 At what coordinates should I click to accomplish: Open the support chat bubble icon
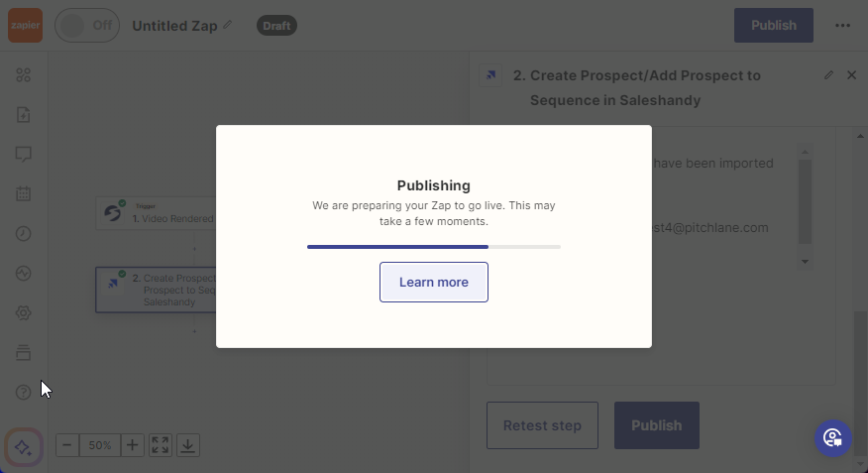[x=833, y=438]
